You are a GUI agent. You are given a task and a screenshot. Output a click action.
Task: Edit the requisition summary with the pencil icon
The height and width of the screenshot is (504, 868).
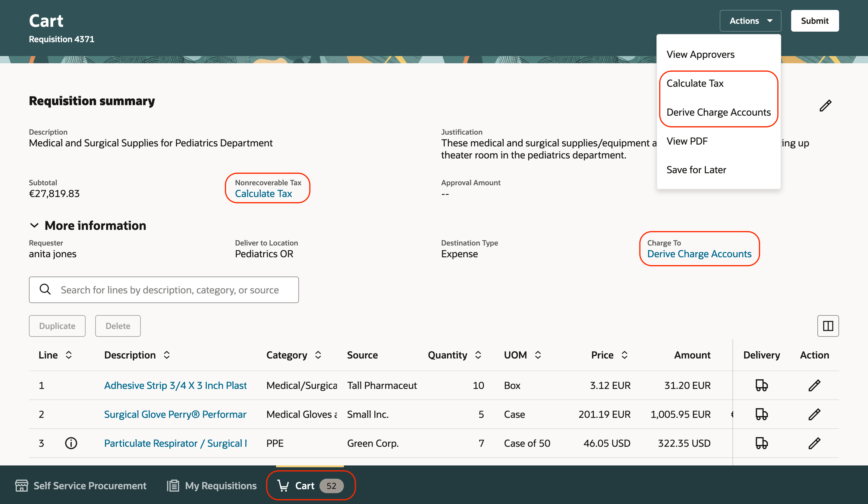[x=825, y=105]
